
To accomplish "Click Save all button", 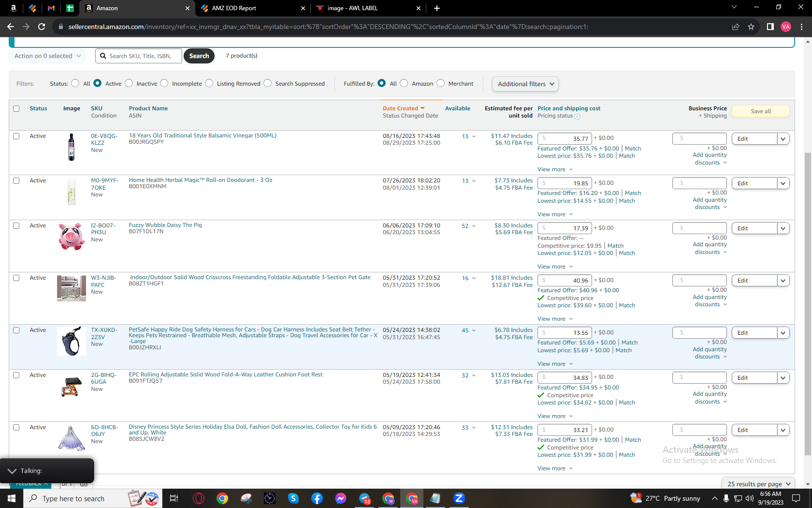I will (x=761, y=111).
